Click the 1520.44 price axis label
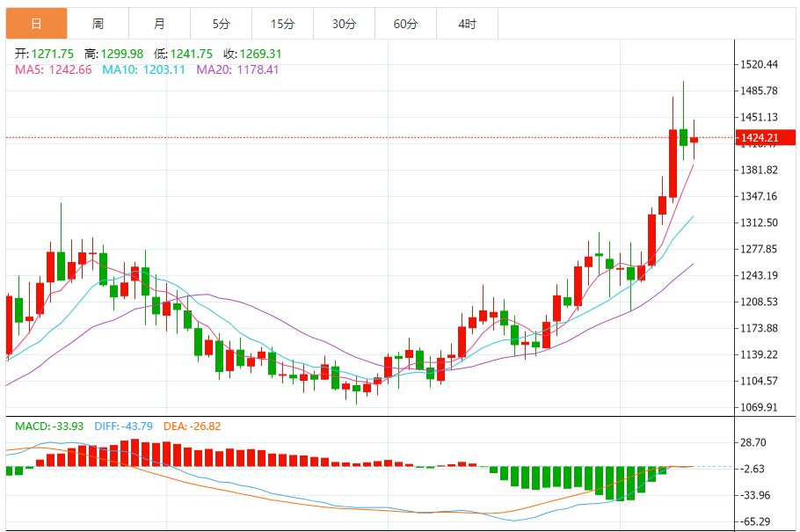 [760, 64]
